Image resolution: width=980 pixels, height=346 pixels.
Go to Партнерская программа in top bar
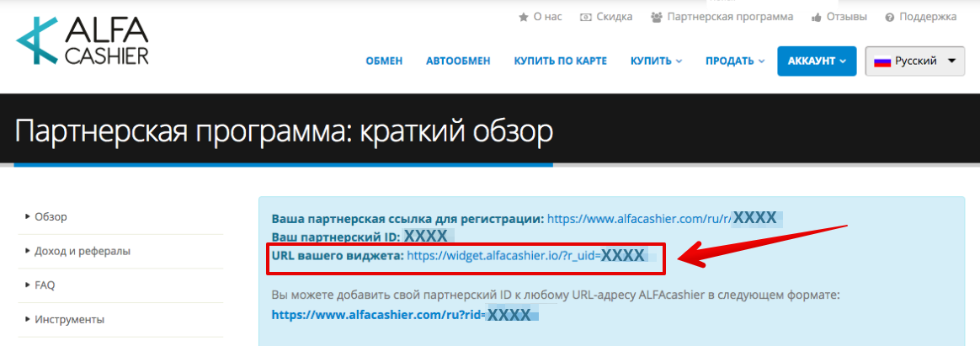(x=730, y=17)
